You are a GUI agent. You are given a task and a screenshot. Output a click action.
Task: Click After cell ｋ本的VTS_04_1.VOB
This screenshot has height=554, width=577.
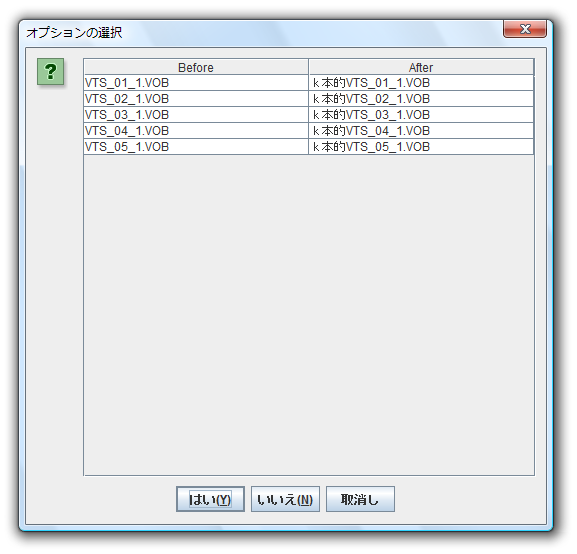click(421, 131)
